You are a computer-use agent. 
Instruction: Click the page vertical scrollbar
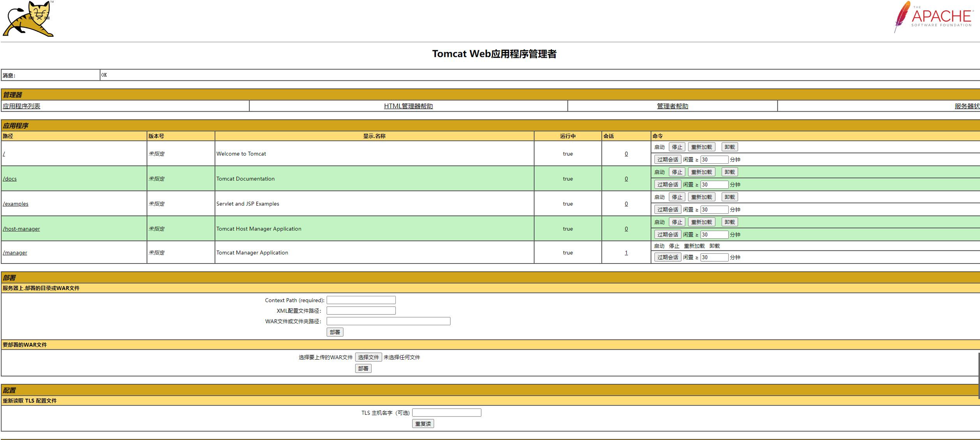[979, 375]
